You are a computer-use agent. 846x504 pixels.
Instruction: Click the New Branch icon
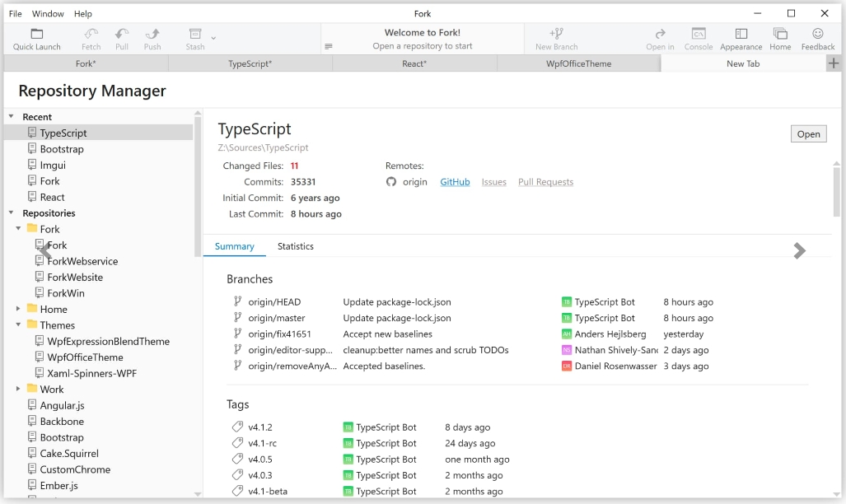557,34
